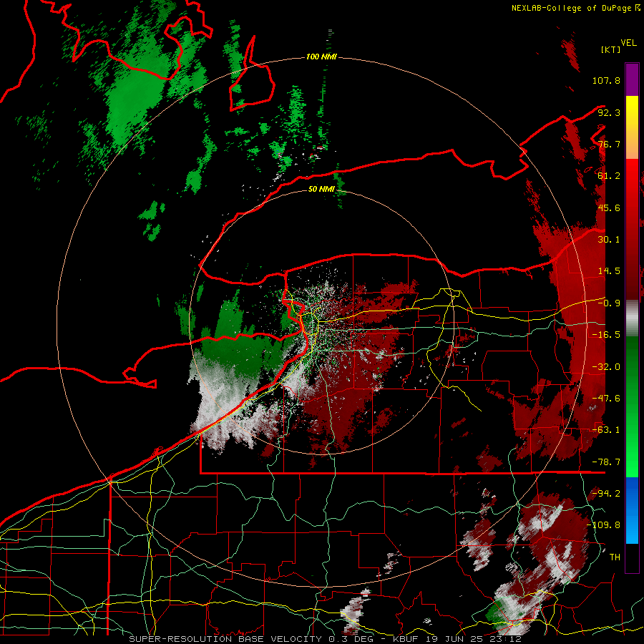Click the 100 NMI range ring label
Image resolution: width=644 pixels, height=644 pixels.
tap(321, 57)
